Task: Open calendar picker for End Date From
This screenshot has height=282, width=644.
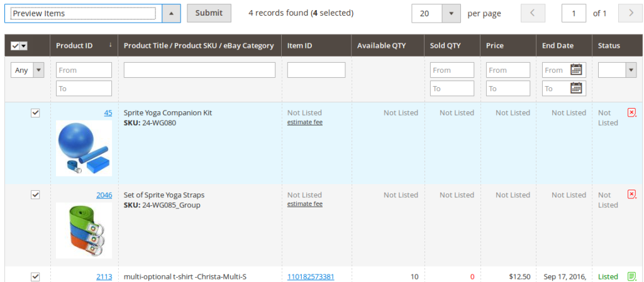Action: 575,70
